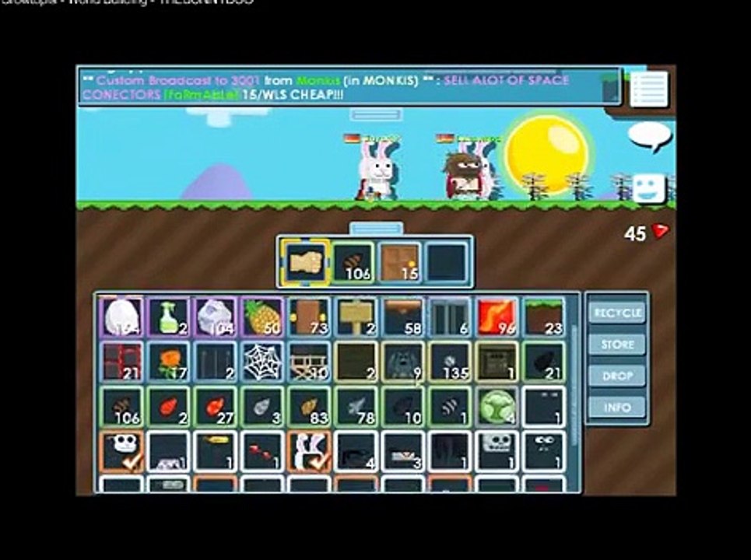Select the red seed stack of 27
The width and height of the screenshot is (751, 560).
216,407
